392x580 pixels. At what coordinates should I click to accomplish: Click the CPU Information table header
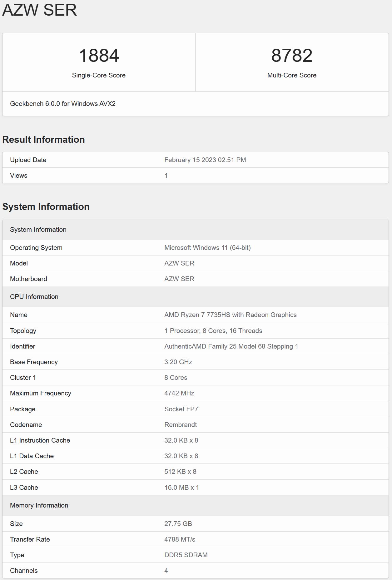[x=34, y=297]
